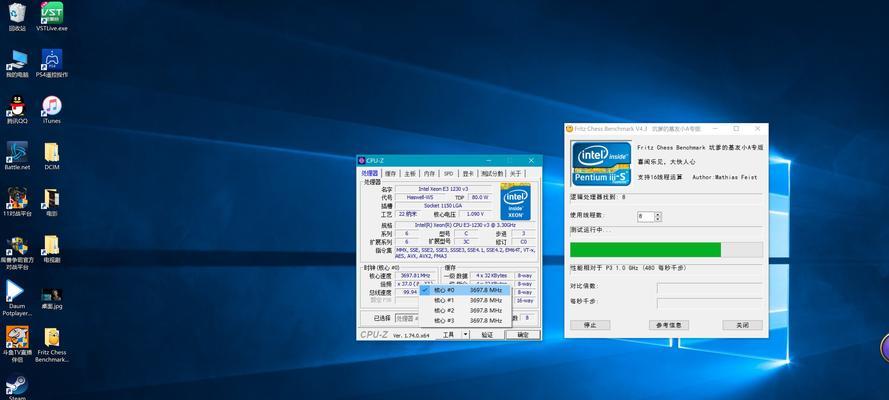
Task: Click the green benchmark progress bar
Action: (x=645, y=250)
